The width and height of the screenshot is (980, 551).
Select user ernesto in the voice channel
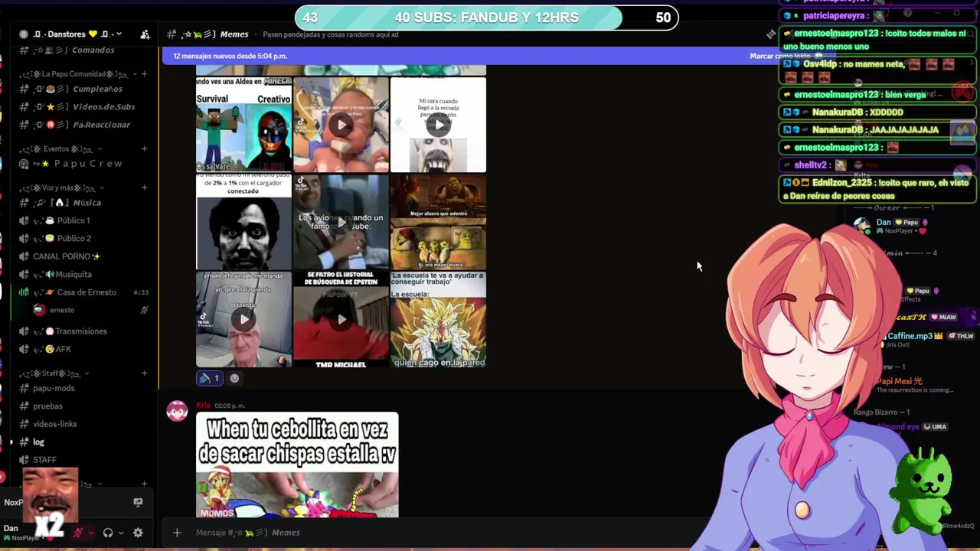point(61,310)
